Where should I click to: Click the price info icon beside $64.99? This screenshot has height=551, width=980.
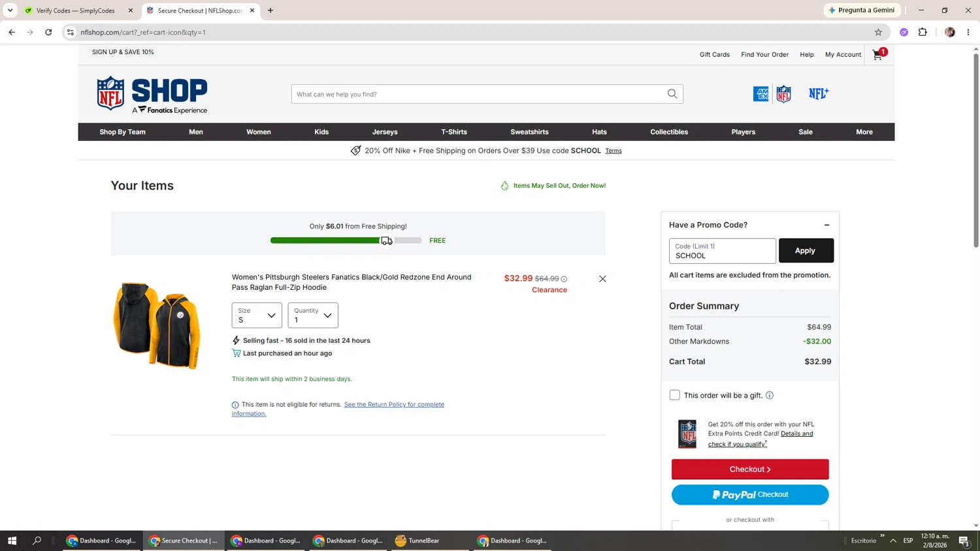(564, 279)
